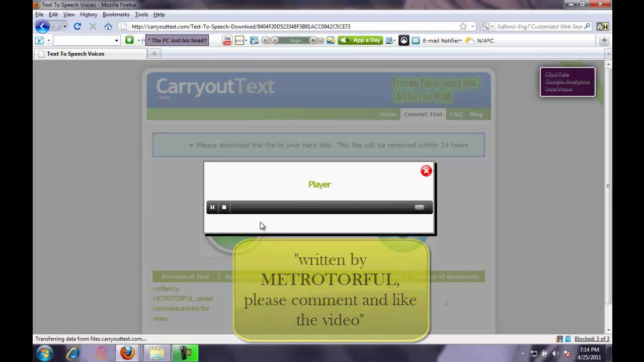Stop playback in the Player popup

point(224,207)
